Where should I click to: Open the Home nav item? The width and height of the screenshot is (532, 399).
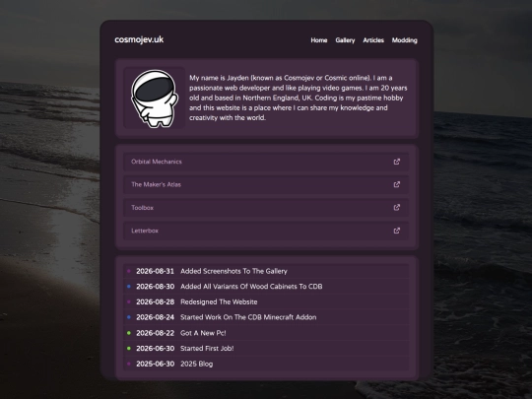tap(319, 40)
